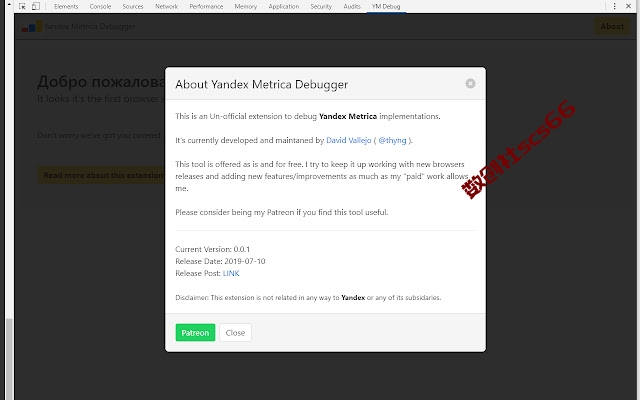Follow the @thyng link
This screenshot has width=640, height=400.
pos(392,140)
